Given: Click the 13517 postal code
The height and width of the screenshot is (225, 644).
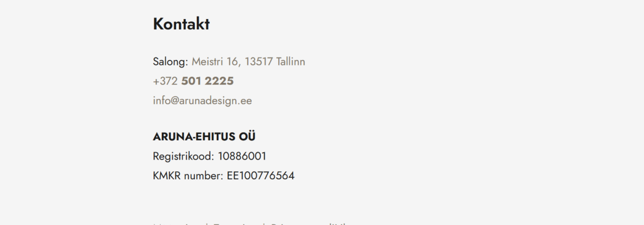Looking at the screenshot, I should coord(259,62).
